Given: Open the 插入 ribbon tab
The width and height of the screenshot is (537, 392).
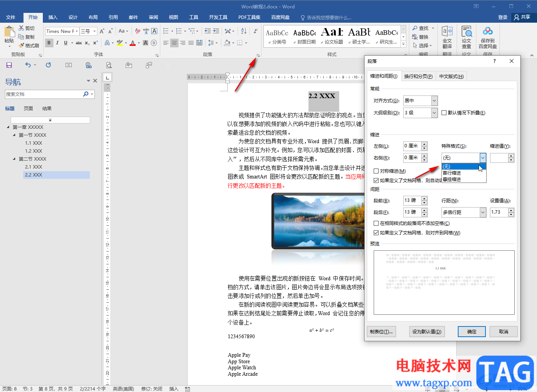Looking at the screenshot, I should coord(53,17).
